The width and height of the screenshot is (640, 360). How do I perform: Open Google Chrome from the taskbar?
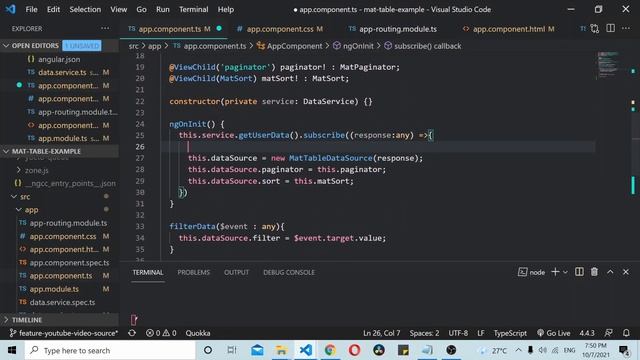330,350
